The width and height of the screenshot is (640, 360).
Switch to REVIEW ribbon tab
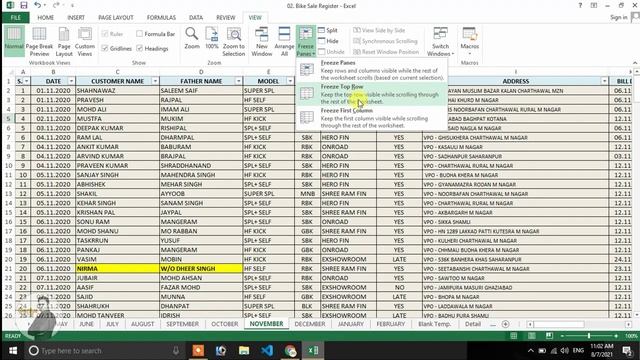click(226, 18)
